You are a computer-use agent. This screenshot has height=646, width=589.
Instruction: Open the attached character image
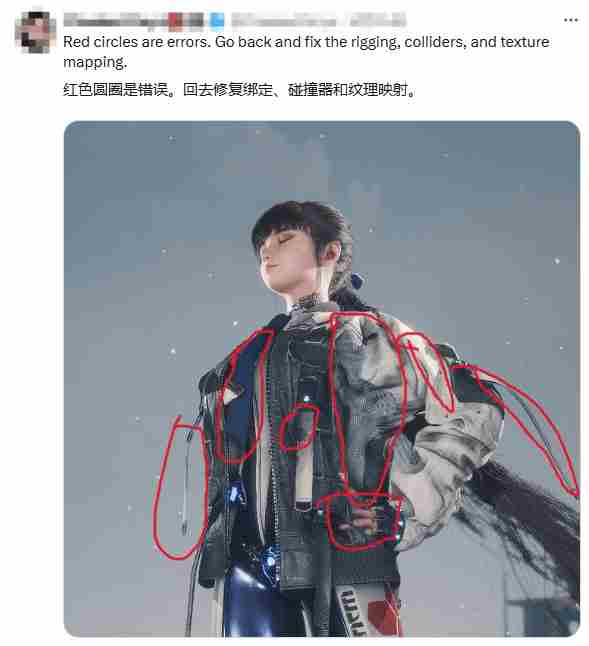tap(322, 379)
